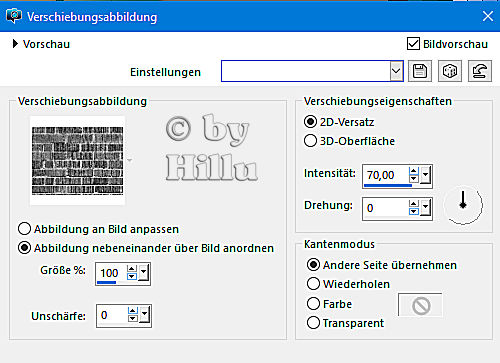500x363 pixels.
Task: Increase Intensität with up arrow
Action: coord(414,171)
